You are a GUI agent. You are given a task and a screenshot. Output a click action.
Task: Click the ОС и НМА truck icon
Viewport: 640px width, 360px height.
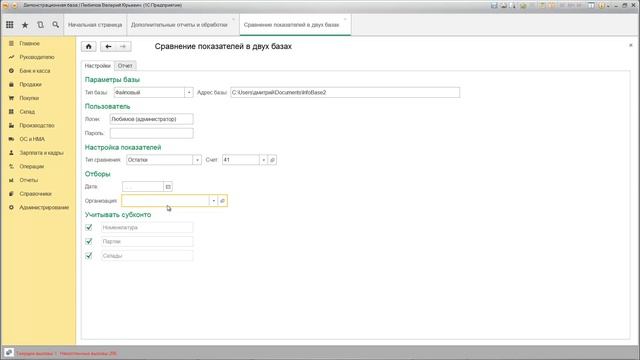pos(11,139)
